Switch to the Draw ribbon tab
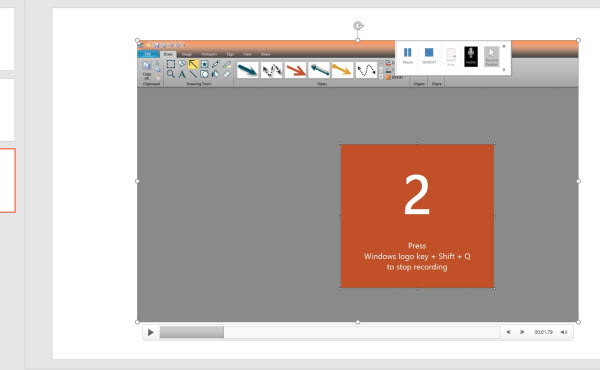 168,54
